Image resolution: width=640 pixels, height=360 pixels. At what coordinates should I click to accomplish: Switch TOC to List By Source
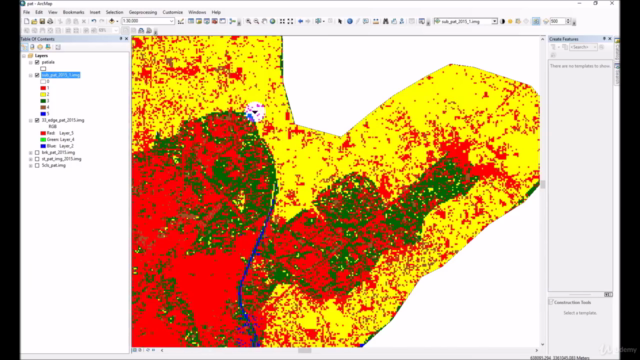[32, 47]
